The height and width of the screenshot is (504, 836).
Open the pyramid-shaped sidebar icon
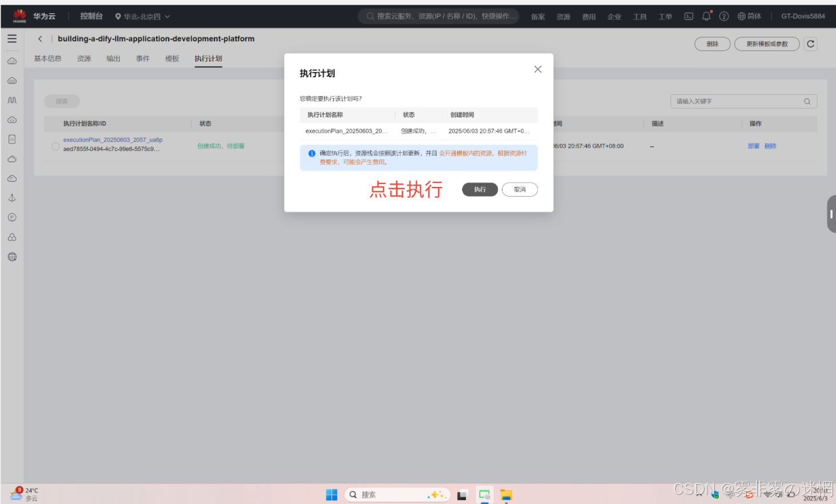12,198
